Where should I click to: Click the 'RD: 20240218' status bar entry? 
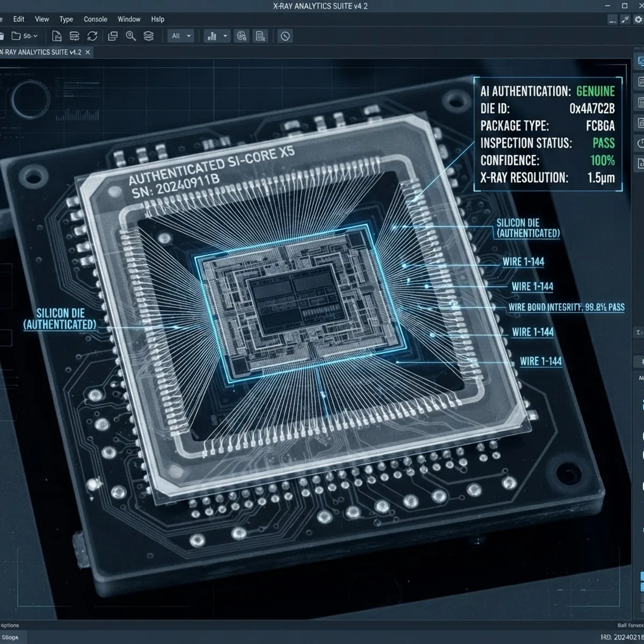click(621, 637)
